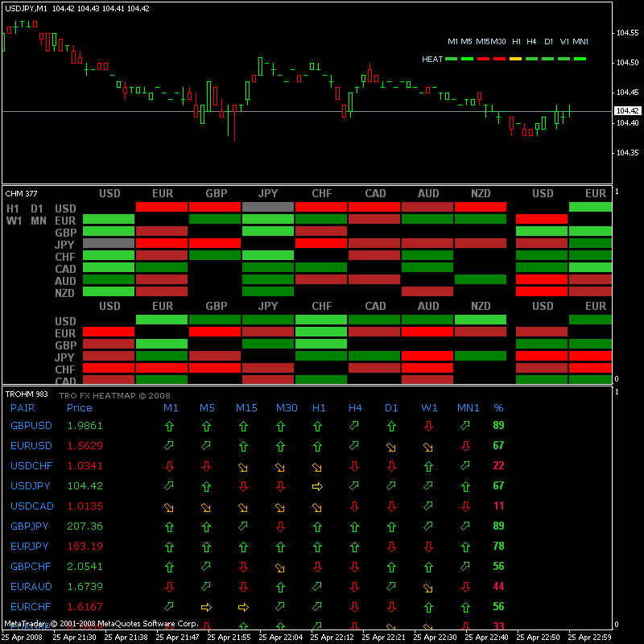Click the TROHM 983 indicator label
Viewport: 644px width, 644px height.
click(27, 394)
